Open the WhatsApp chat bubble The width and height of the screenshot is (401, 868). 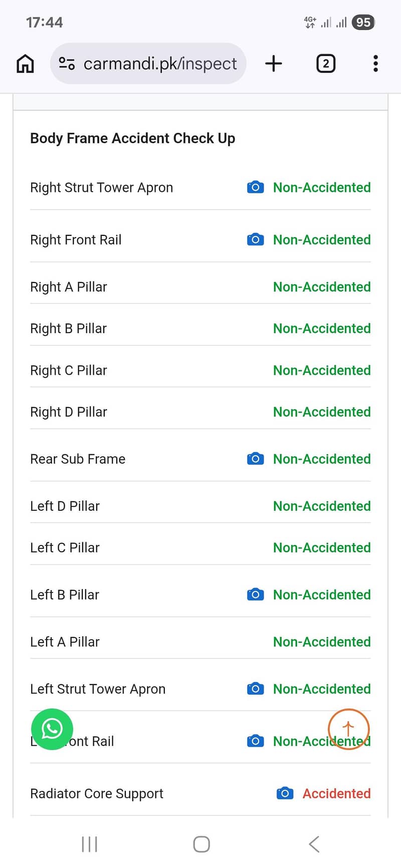click(x=52, y=729)
